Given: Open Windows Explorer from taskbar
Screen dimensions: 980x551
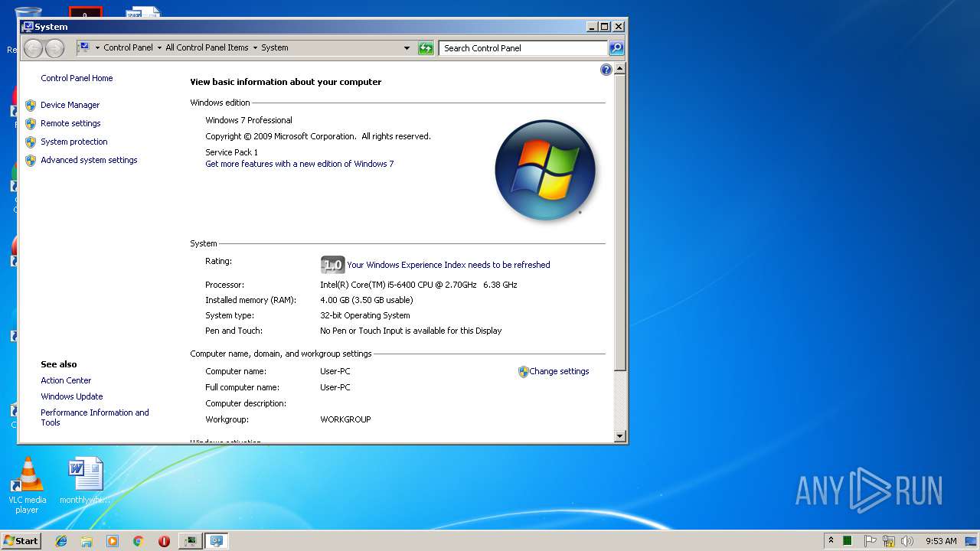Looking at the screenshot, I should tap(87, 541).
